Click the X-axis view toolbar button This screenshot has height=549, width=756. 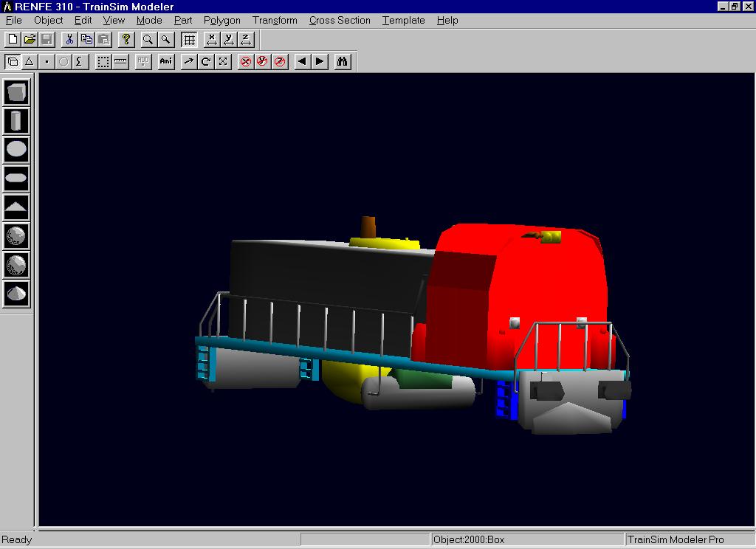coord(212,39)
